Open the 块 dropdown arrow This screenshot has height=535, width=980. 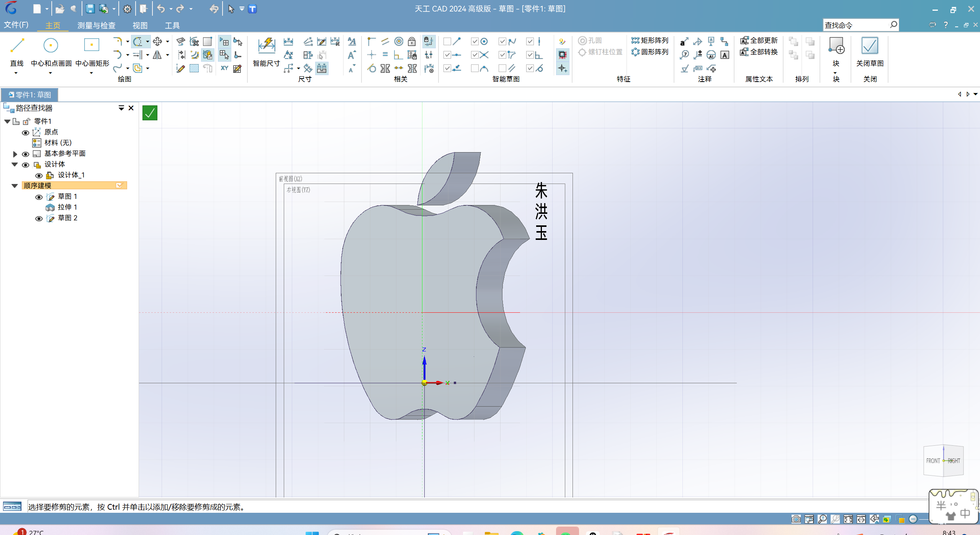click(x=835, y=72)
